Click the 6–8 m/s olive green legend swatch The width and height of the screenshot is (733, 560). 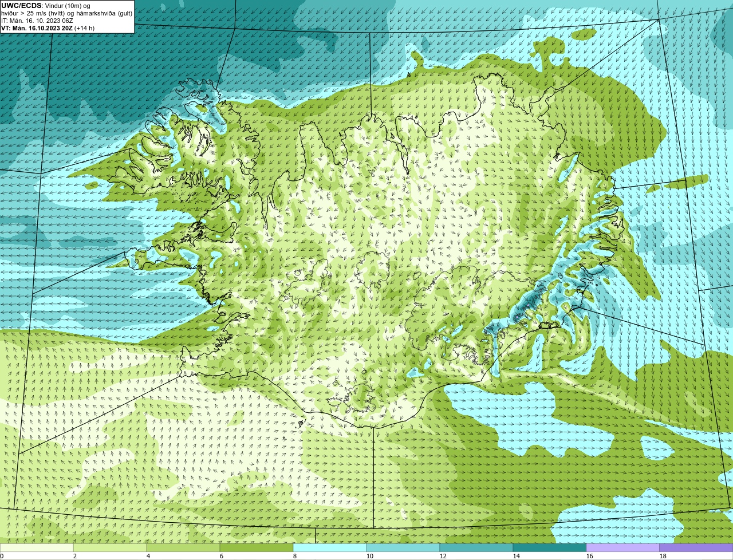point(257,548)
